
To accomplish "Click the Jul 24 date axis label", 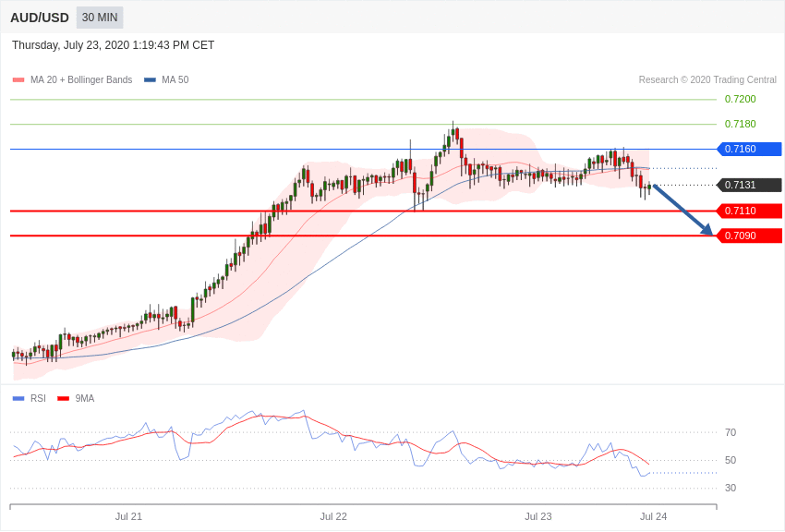I will point(653,516).
